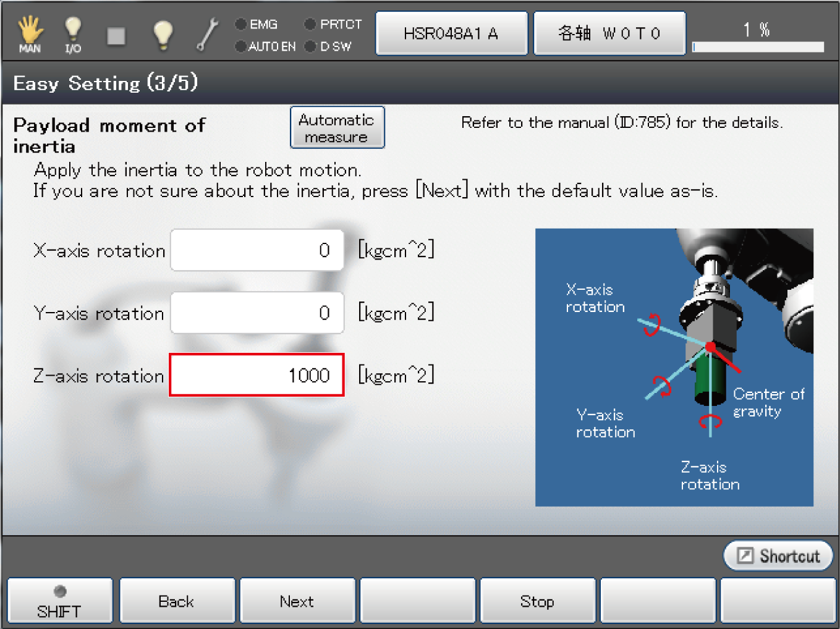
Task: Tap the unlabeled yellow light bulb icon
Action: coord(163,35)
